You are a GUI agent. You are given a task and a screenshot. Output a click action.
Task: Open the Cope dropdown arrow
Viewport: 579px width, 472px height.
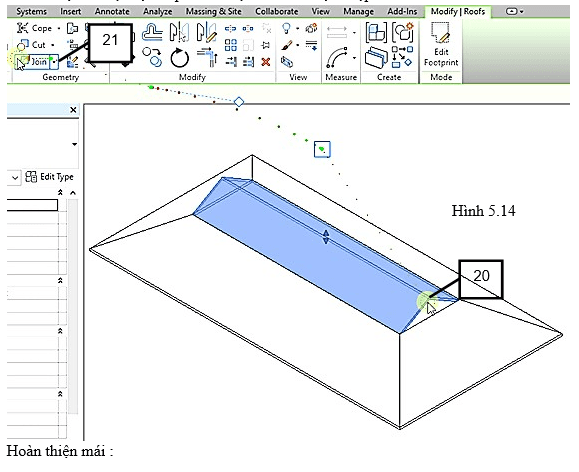click(59, 28)
